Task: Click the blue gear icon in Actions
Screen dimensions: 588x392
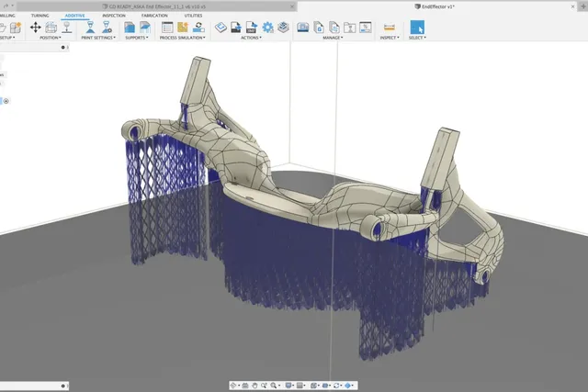Action: pyautogui.click(x=267, y=28)
